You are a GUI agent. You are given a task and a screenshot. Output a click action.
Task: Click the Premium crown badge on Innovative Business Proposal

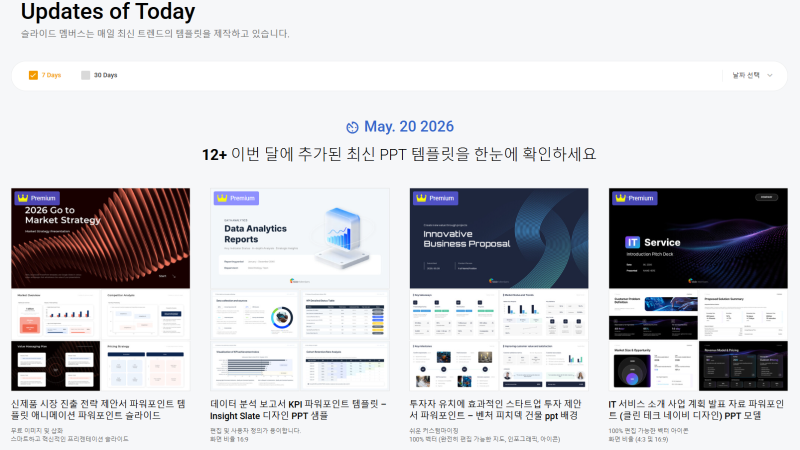coord(435,198)
